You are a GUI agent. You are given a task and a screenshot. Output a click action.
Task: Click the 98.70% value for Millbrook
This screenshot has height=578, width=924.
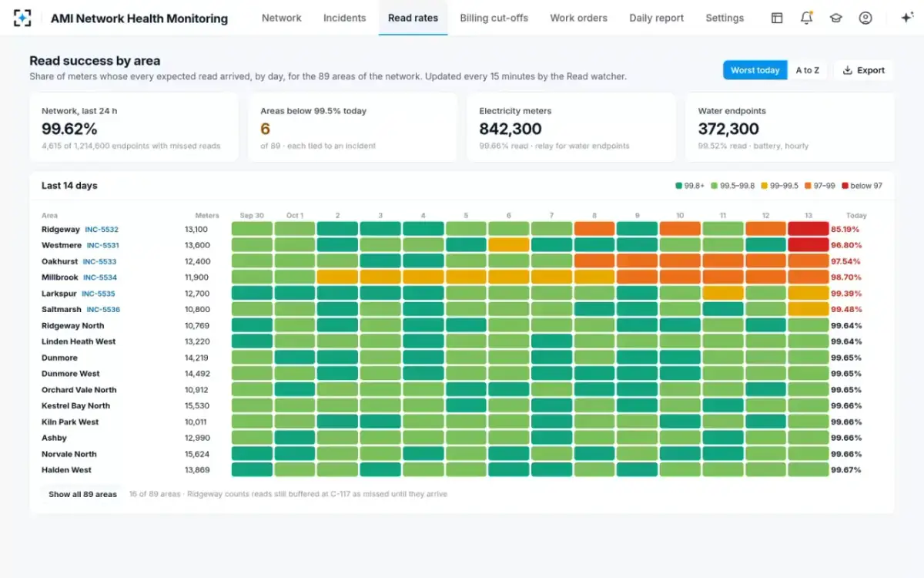click(x=845, y=277)
